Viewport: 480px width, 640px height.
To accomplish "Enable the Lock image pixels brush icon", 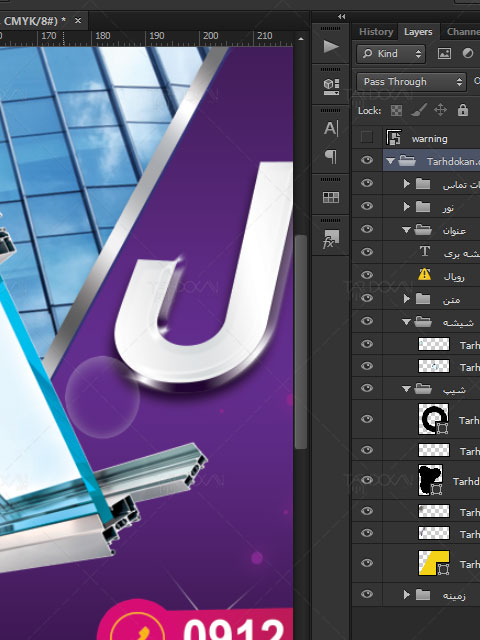I will pos(419,110).
